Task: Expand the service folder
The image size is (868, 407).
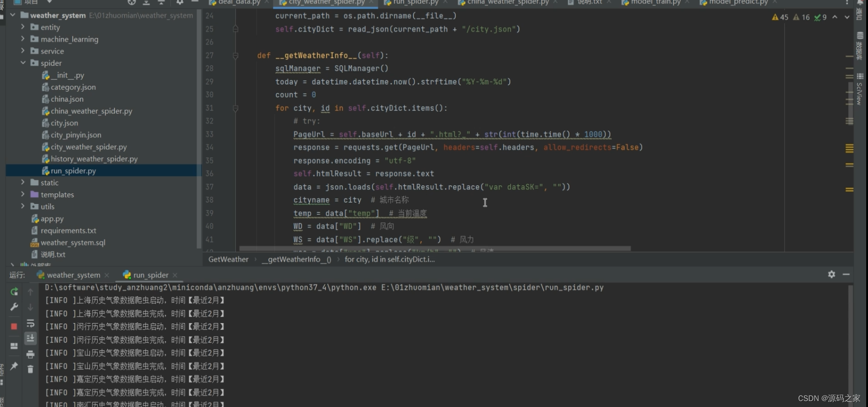Action: coord(23,51)
